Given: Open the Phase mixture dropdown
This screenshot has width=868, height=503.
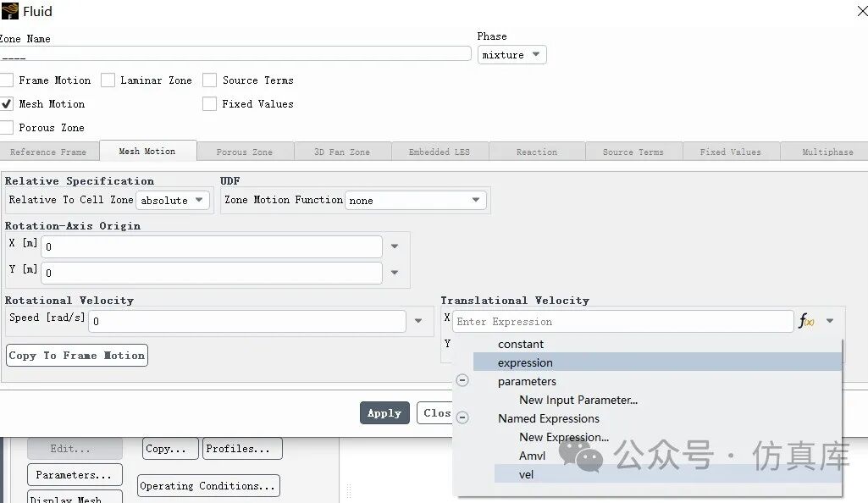Looking at the screenshot, I should tap(511, 55).
